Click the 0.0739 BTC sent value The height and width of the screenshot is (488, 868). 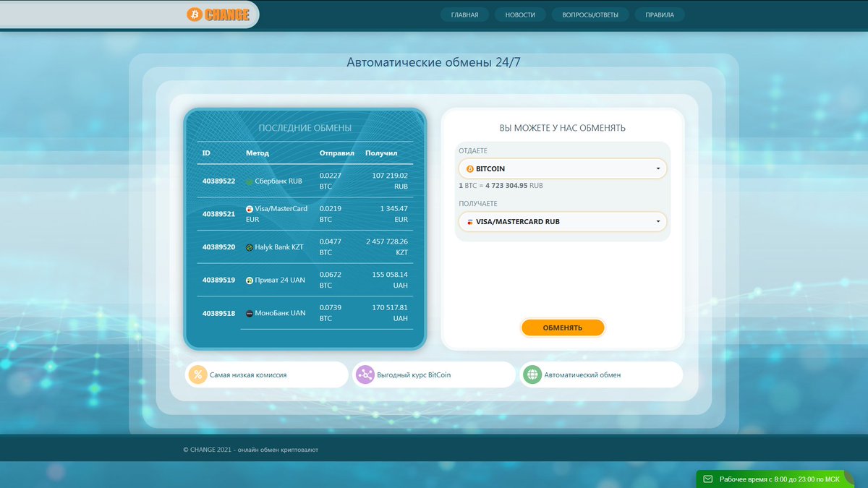pyautogui.click(x=331, y=313)
